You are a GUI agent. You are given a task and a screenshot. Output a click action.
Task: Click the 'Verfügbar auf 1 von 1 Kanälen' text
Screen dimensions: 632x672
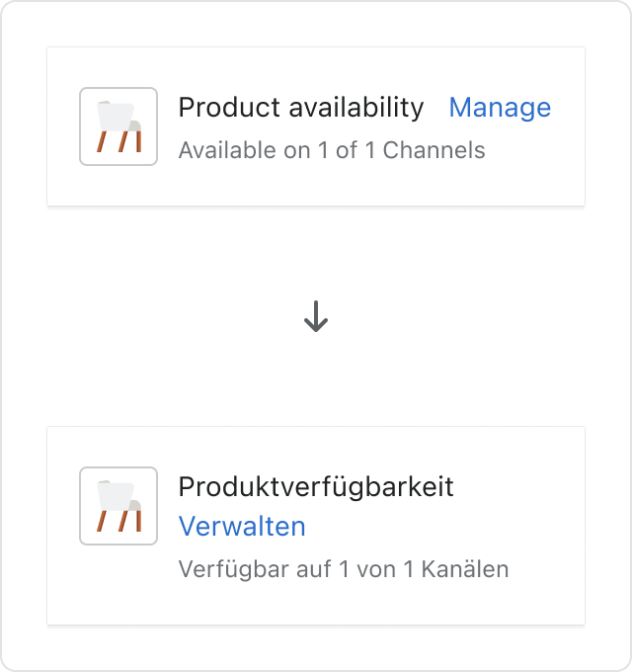(x=344, y=569)
